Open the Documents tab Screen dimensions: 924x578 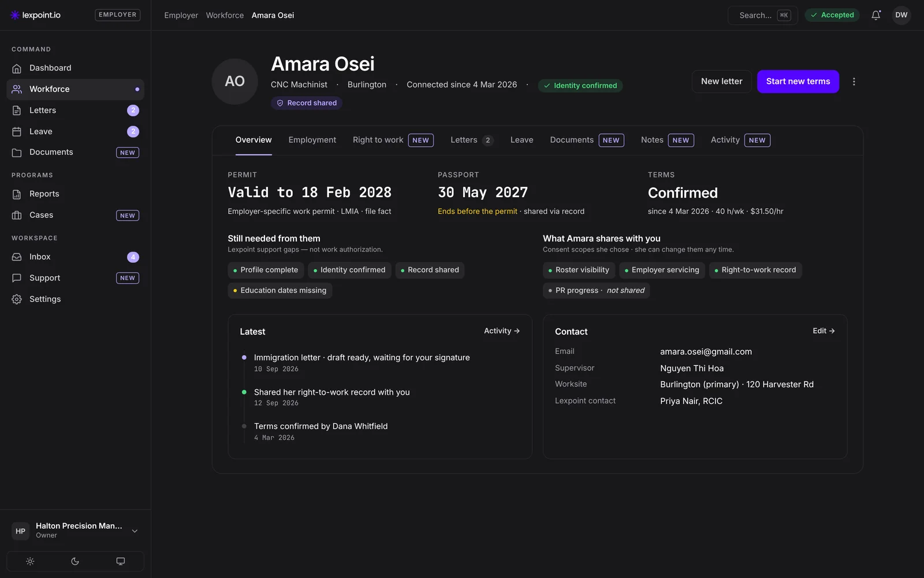(x=587, y=140)
